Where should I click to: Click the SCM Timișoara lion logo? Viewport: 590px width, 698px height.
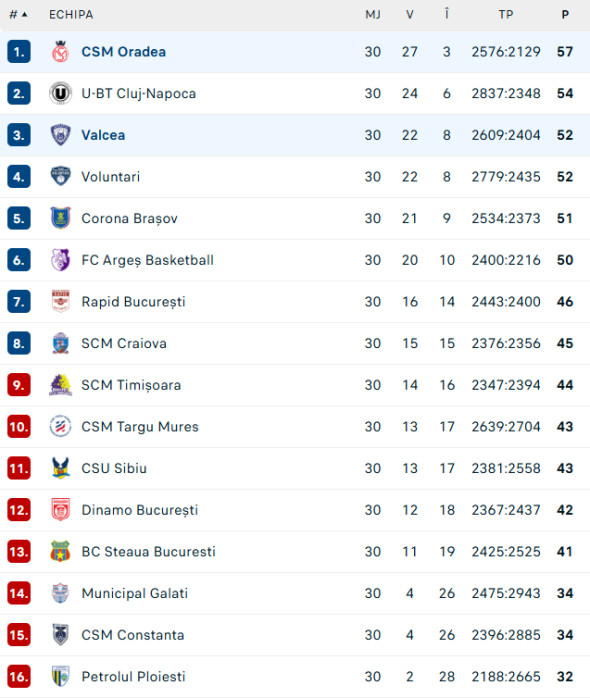pyautogui.click(x=60, y=385)
